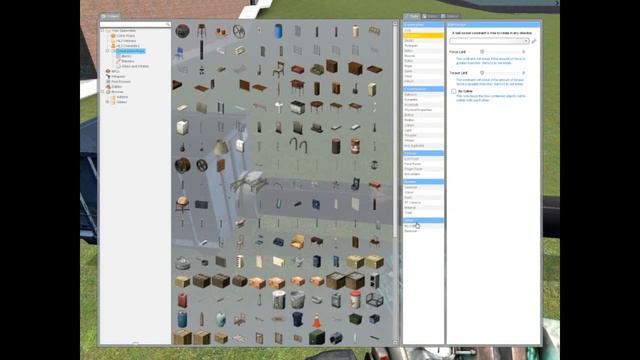Switch to the Tools tab
640x360 pixels.
[411, 16]
